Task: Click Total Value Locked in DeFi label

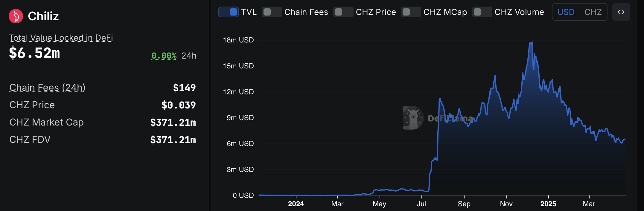Action: [61, 38]
